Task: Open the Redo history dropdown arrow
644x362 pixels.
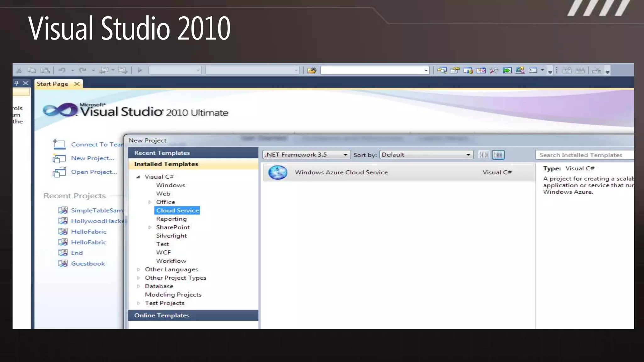Action: [x=93, y=71]
